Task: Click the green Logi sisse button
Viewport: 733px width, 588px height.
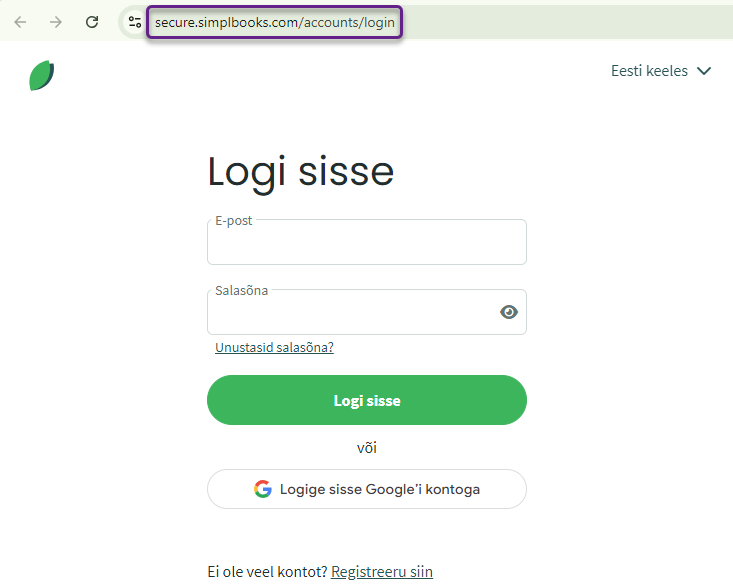Action: point(367,400)
